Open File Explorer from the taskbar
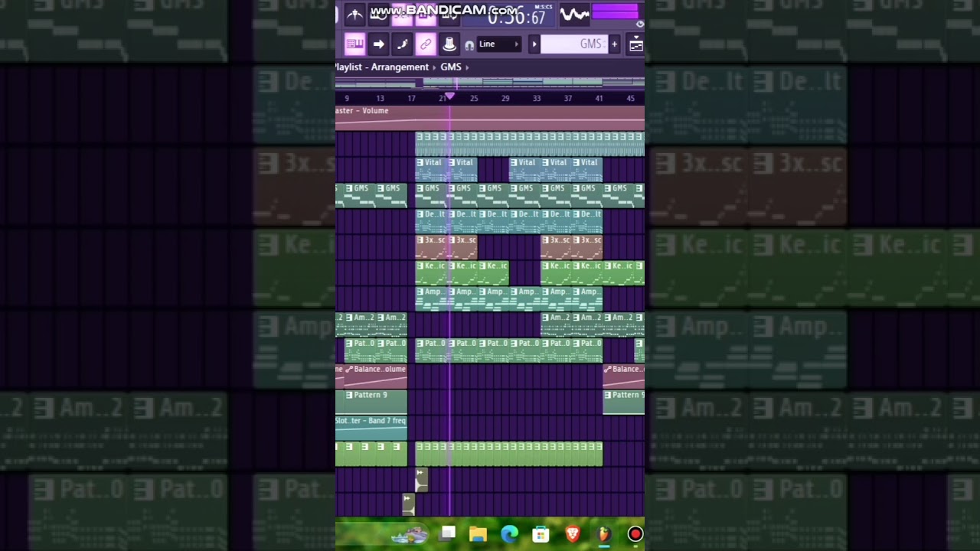 (x=479, y=534)
